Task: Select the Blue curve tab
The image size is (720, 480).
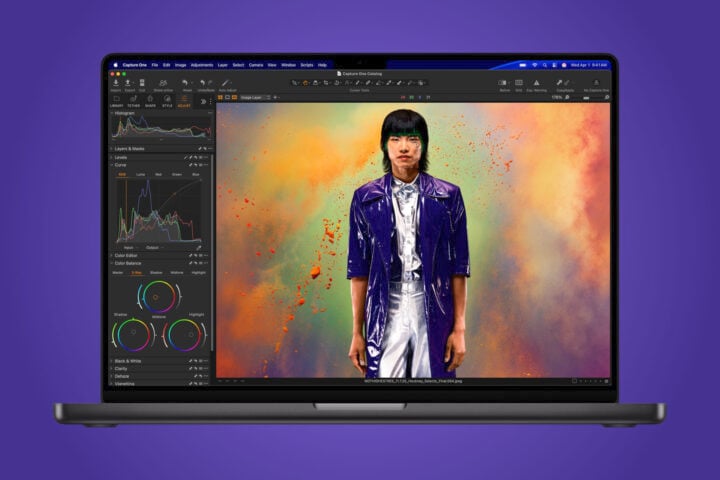Action: coord(196,175)
